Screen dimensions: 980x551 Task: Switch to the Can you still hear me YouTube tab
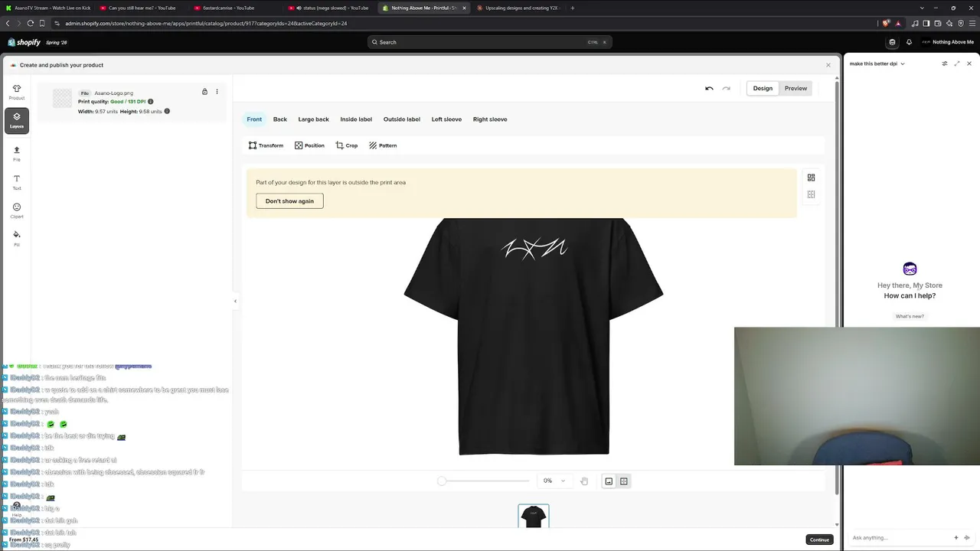click(x=141, y=8)
